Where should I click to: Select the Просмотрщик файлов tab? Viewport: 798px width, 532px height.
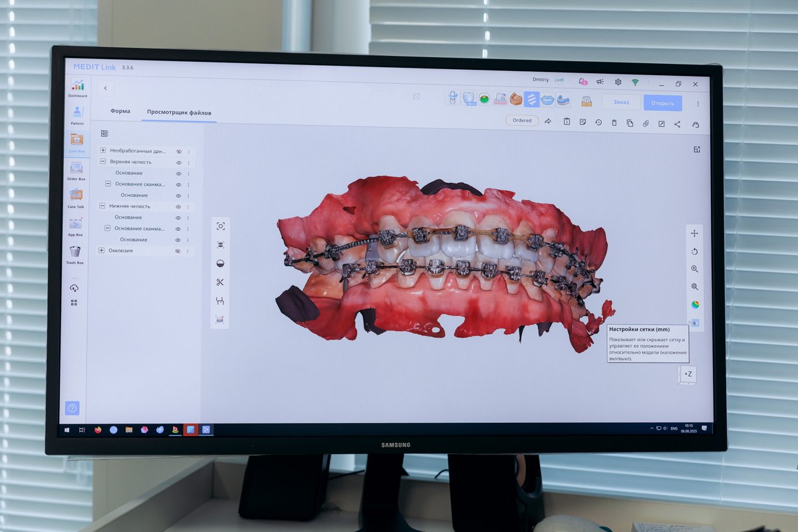[x=179, y=112]
